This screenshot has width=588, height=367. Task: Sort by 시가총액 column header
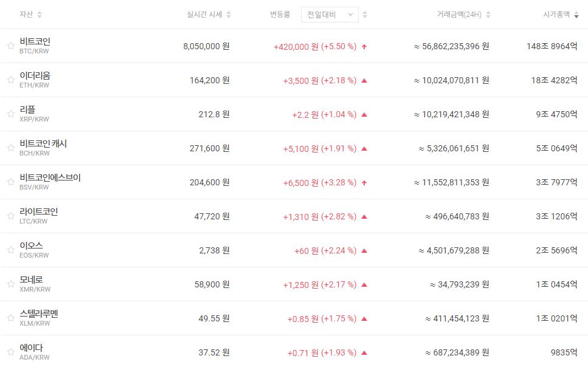click(x=560, y=15)
